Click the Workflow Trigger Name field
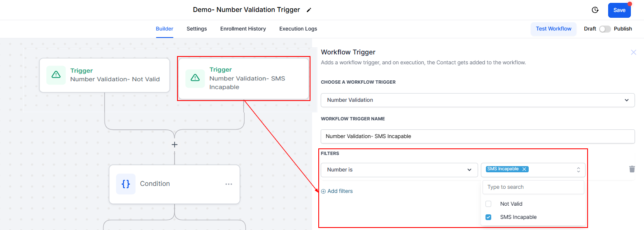 coord(478,136)
